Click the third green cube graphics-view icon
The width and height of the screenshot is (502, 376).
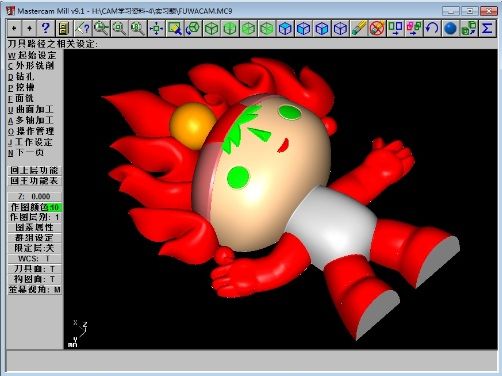pyautogui.click(x=249, y=28)
